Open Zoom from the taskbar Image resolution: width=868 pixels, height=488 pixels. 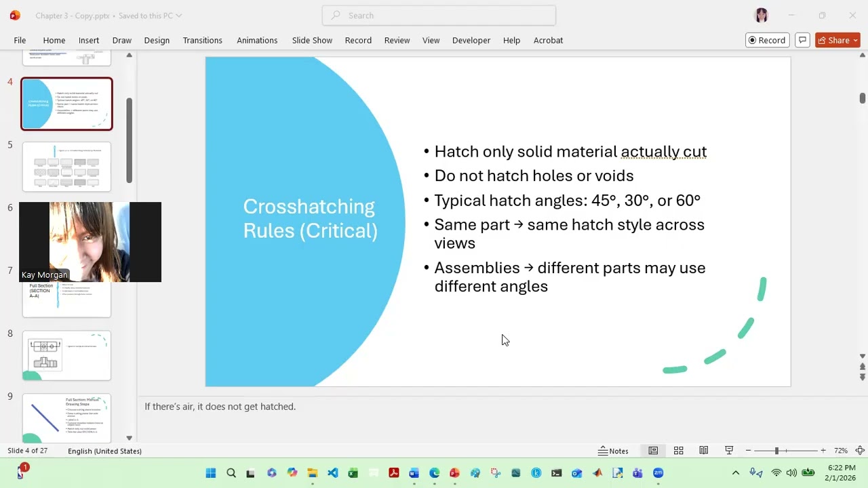(x=658, y=473)
